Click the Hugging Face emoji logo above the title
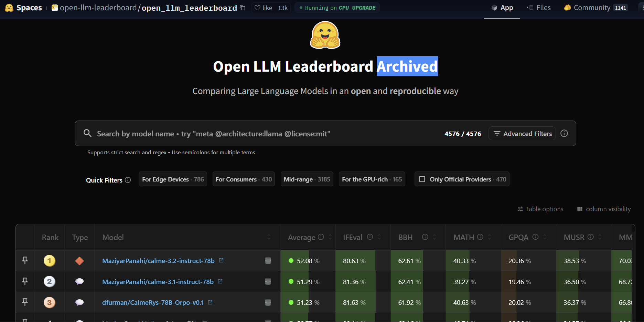The height and width of the screenshot is (322, 644). coord(325,35)
